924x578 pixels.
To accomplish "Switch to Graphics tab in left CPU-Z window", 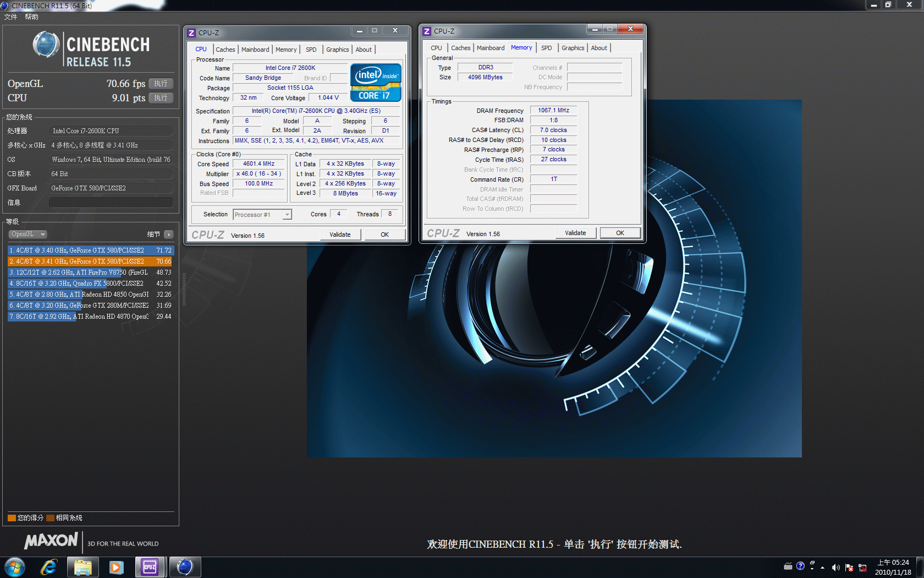I will pyautogui.click(x=337, y=50).
